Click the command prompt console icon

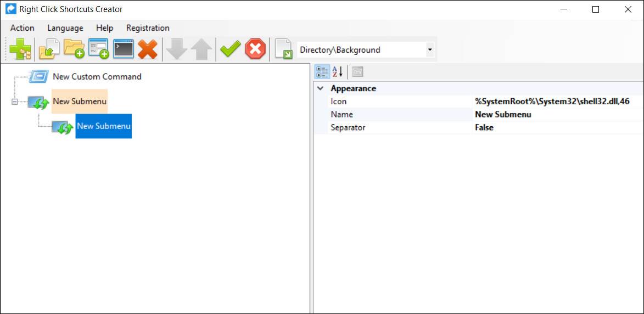[124, 49]
